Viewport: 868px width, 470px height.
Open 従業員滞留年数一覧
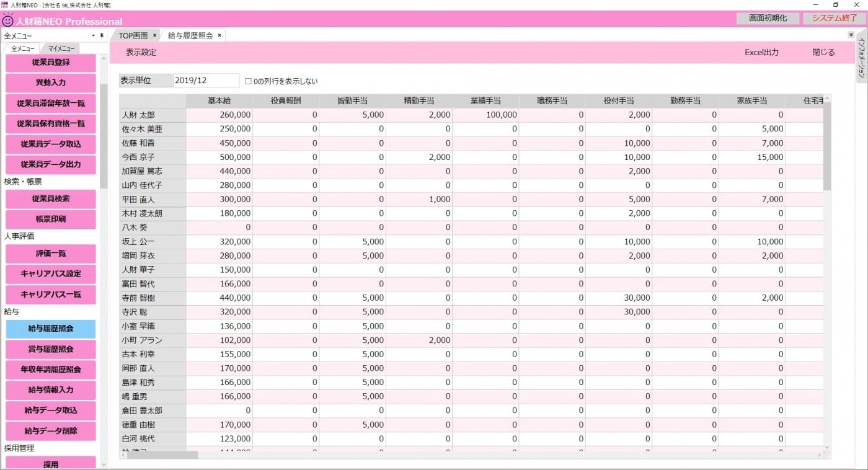coord(51,103)
